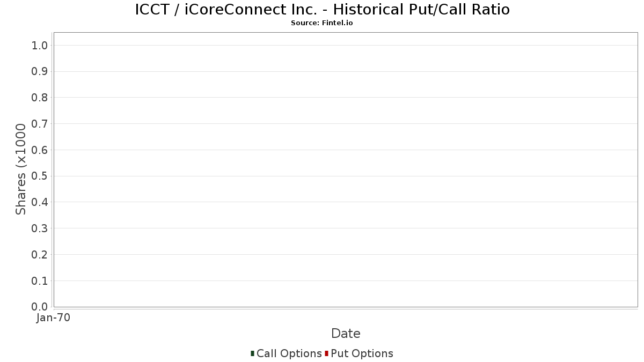Select the 0.9 y-axis tick label
Screen dimensions: 644x362
click(40, 72)
